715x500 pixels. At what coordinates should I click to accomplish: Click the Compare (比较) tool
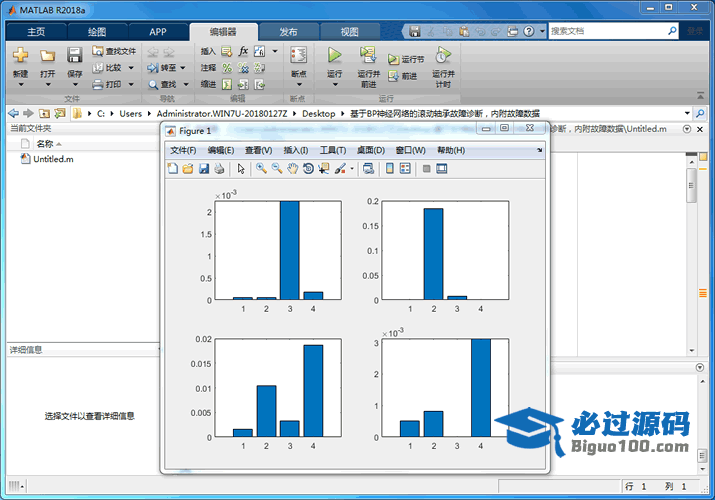point(107,68)
